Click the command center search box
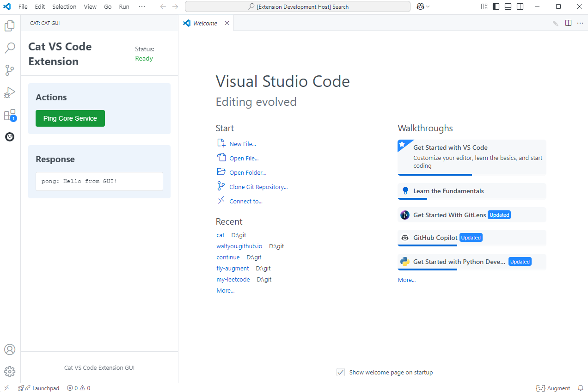Screen dimensions: 588x392 point(298,6)
